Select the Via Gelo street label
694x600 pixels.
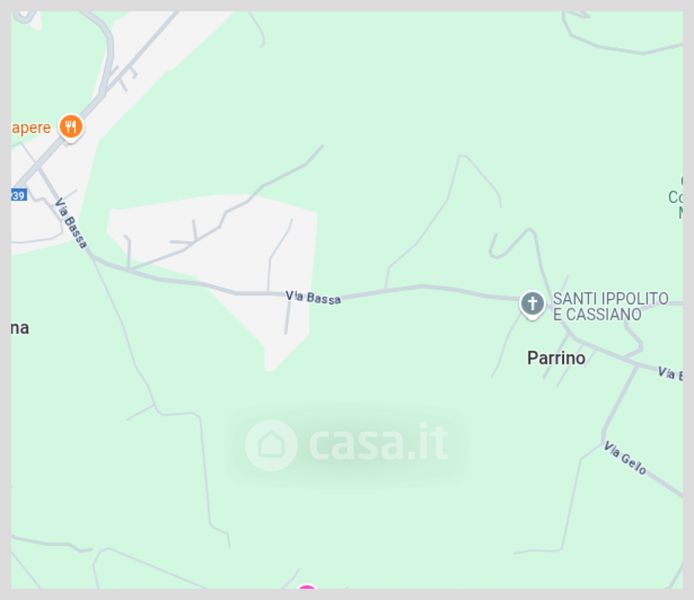click(x=625, y=458)
